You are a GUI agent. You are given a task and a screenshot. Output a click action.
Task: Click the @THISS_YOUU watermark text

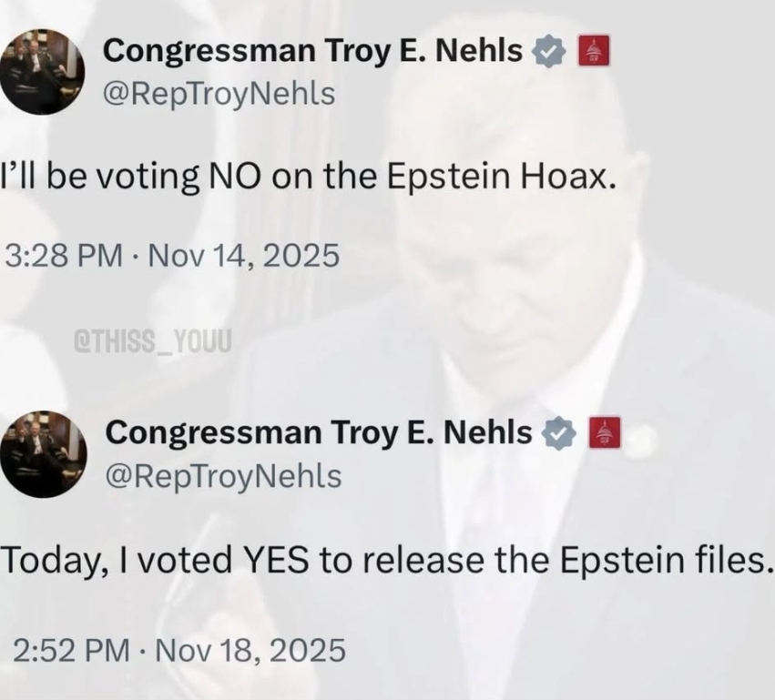coord(152,342)
